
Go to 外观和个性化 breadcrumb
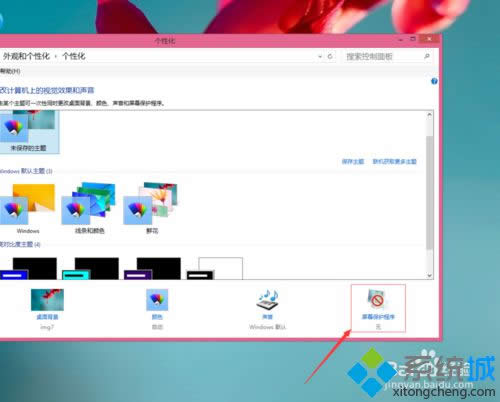click(26, 56)
